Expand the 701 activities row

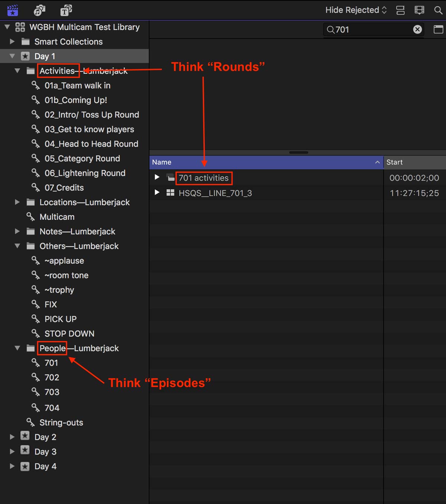(157, 177)
